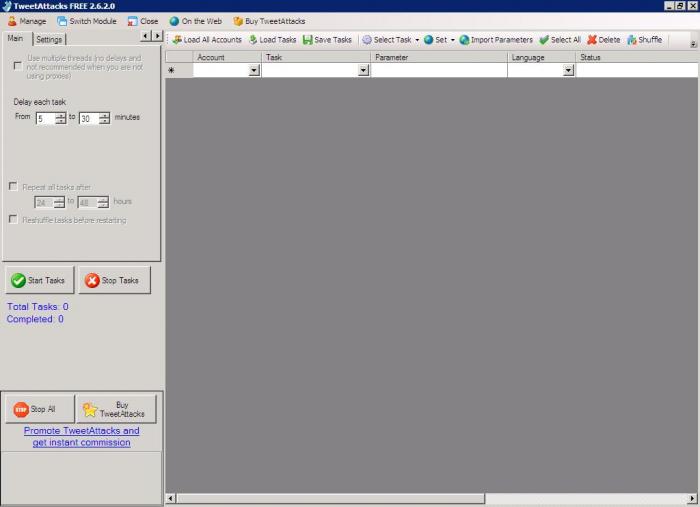Click the Set globe icon

click(429, 40)
